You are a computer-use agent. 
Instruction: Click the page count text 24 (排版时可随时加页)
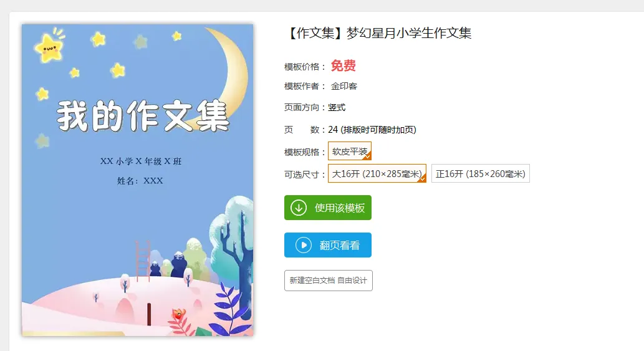tap(372, 130)
